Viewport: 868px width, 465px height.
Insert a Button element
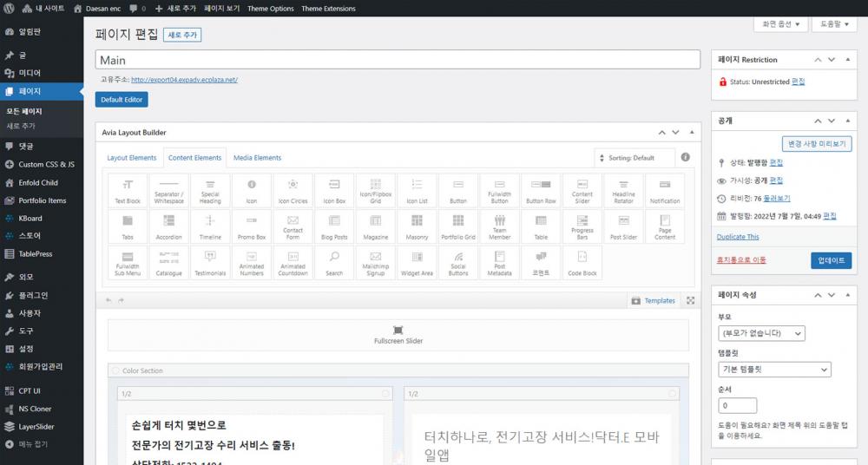coord(458,191)
